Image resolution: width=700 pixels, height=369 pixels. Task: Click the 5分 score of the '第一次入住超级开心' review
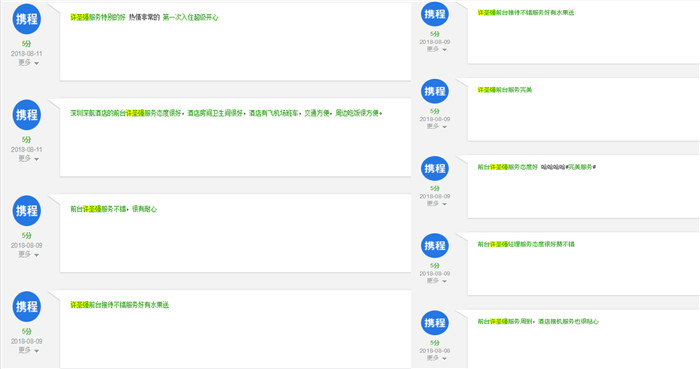point(27,44)
